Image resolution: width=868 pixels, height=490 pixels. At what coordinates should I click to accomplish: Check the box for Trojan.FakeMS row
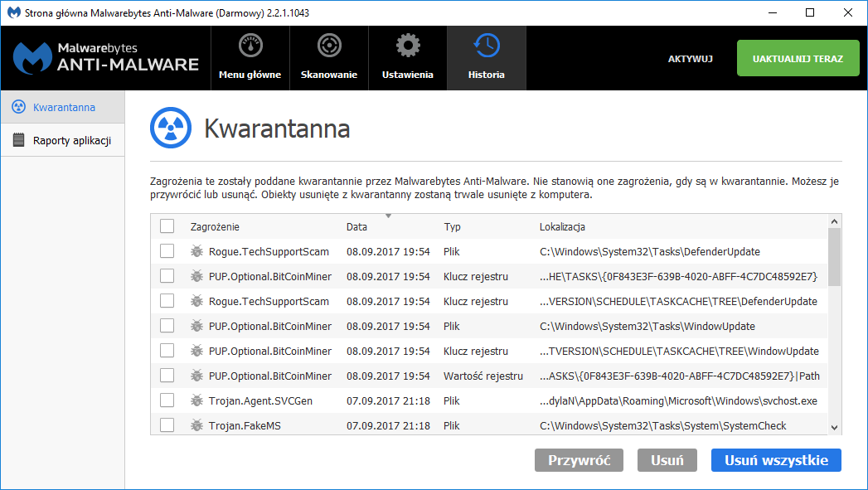[x=167, y=425]
